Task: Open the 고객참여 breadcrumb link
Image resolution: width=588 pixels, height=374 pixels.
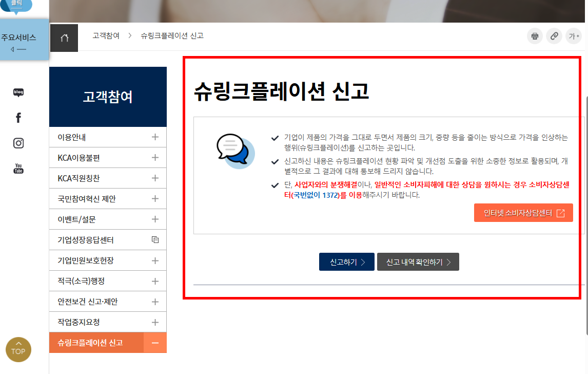Action: [105, 36]
